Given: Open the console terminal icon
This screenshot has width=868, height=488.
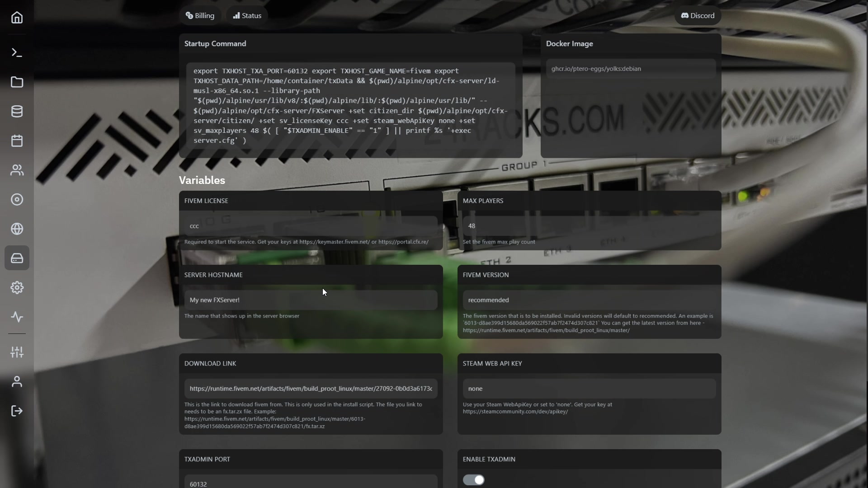Looking at the screenshot, I should tap(17, 52).
